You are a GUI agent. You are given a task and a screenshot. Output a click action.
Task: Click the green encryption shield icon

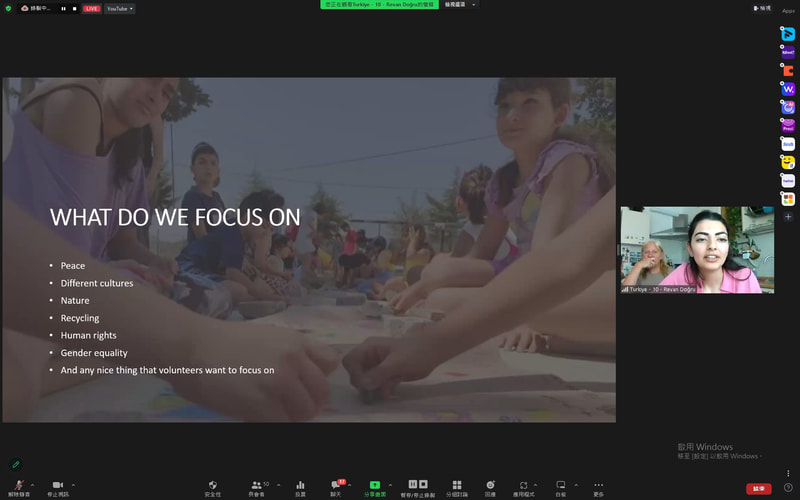tap(8, 8)
